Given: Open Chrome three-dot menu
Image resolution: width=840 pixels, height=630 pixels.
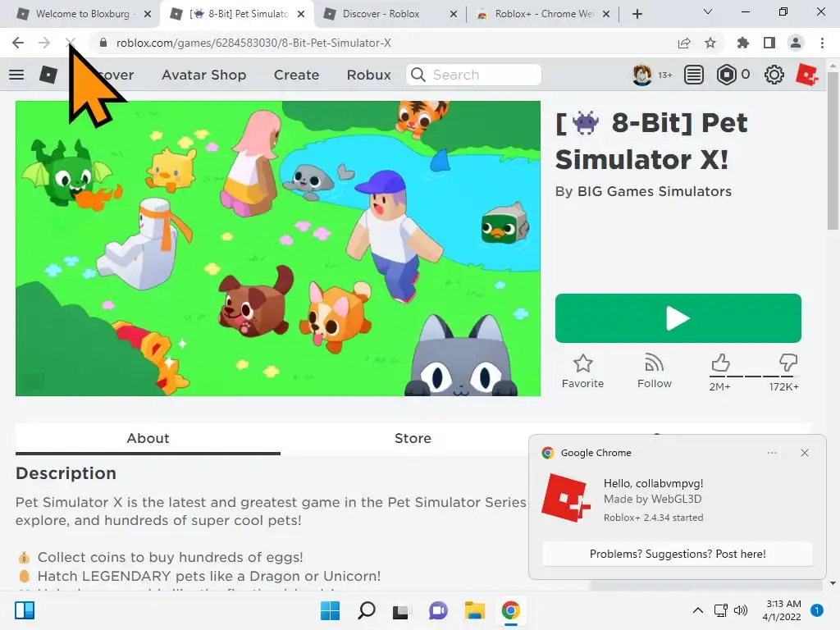Looking at the screenshot, I should tap(822, 43).
